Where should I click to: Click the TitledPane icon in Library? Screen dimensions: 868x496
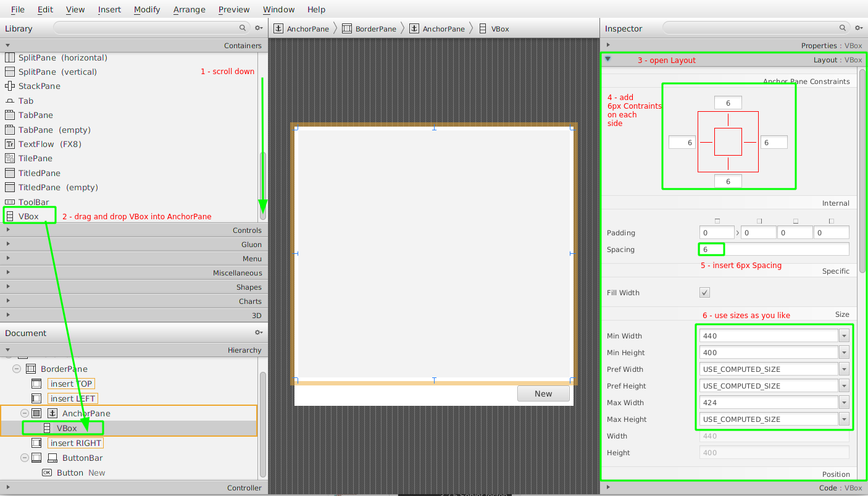tap(9, 173)
